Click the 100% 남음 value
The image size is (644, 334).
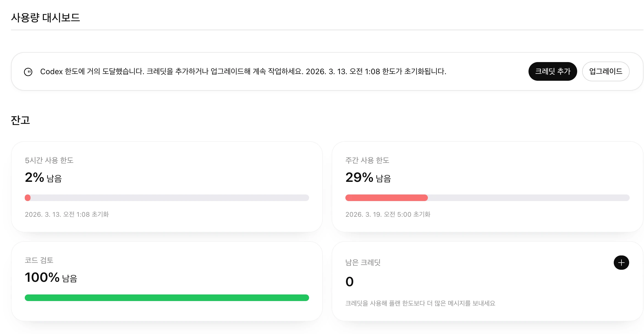(x=51, y=278)
